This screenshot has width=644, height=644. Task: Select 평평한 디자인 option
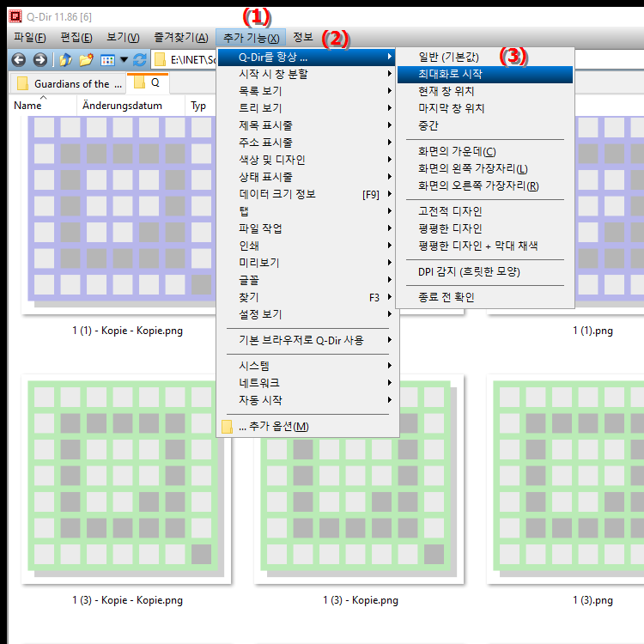click(484, 228)
